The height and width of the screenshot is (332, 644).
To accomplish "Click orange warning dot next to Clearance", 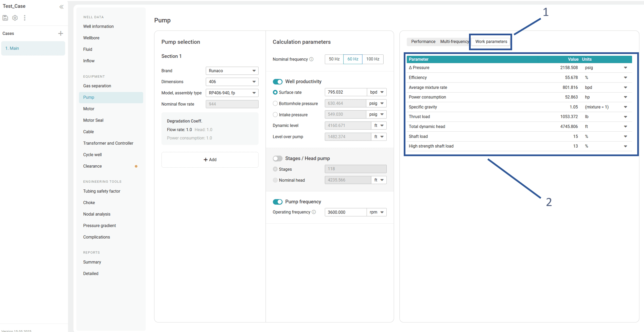I will click(136, 166).
